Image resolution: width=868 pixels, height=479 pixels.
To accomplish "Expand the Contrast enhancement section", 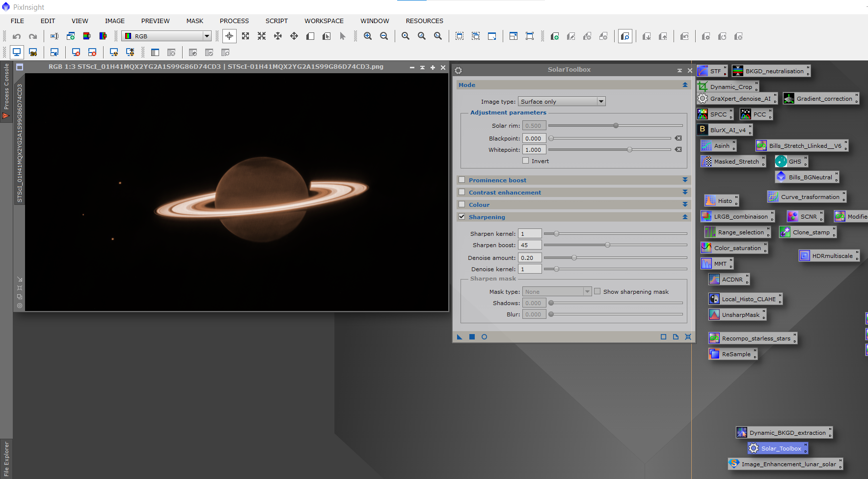I will pyautogui.click(x=685, y=192).
